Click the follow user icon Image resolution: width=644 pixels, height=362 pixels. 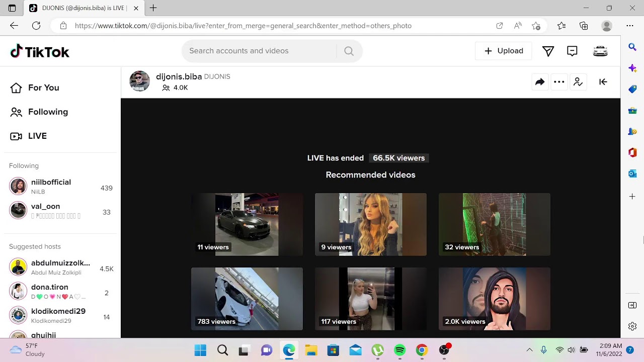578,82
